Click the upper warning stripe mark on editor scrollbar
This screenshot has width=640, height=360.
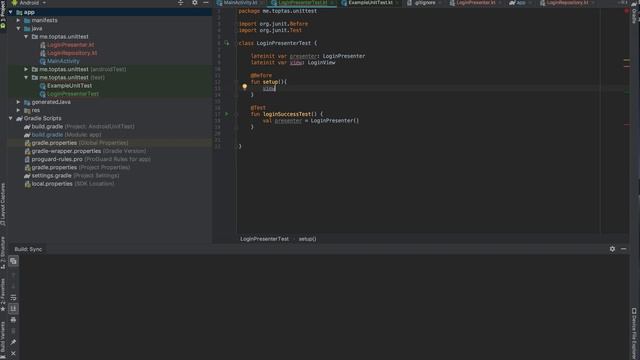coord(627,60)
